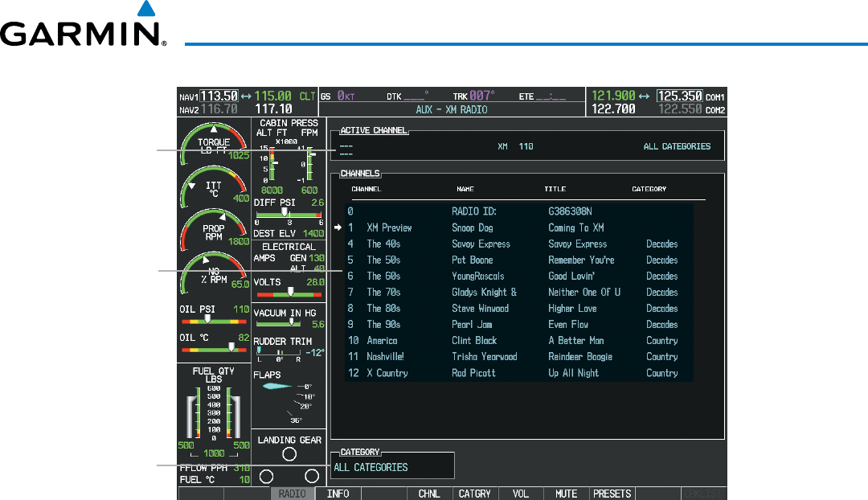This screenshot has width=868, height=500.
Task: Click the TORQUE gauge
Action: pyautogui.click(x=215, y=143)
